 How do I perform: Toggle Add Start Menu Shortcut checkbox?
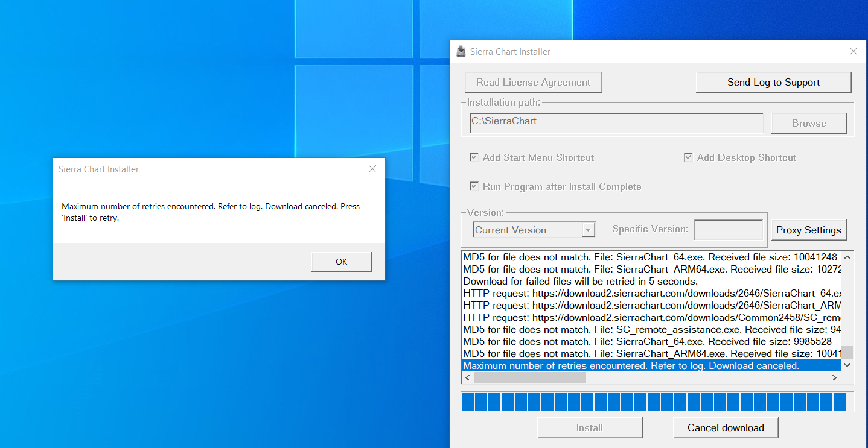(474, 157)
